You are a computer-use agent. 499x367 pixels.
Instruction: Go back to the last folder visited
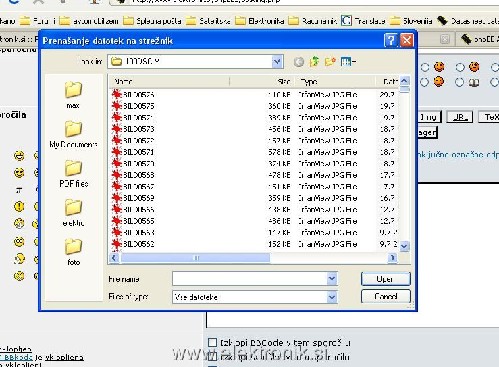point(299,62)
